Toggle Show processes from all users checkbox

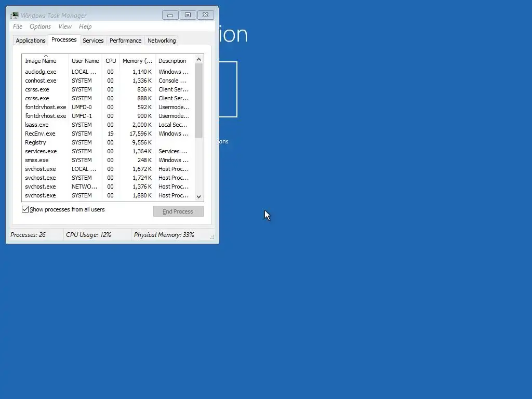tap(25, 209)
